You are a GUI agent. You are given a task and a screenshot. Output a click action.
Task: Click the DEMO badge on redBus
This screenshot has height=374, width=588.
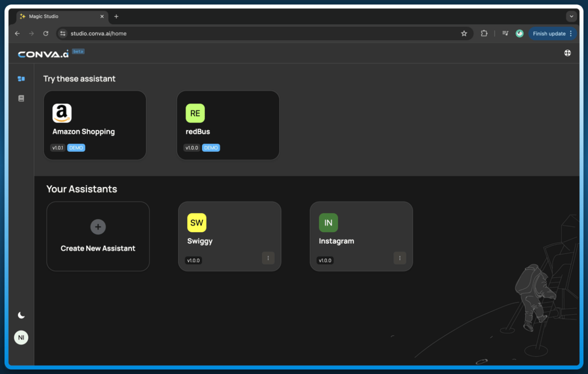tap(211, 148)
